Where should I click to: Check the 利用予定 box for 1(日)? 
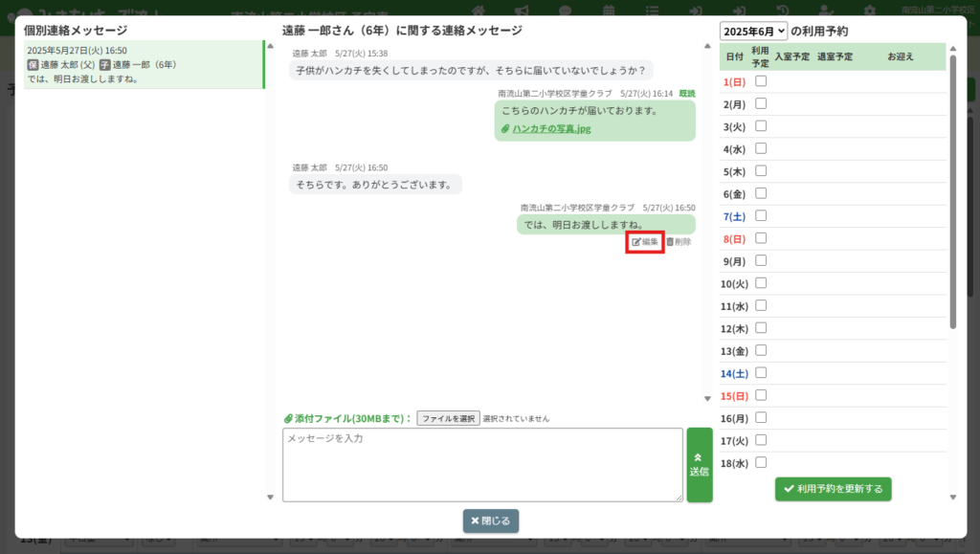tap(761, 81)
